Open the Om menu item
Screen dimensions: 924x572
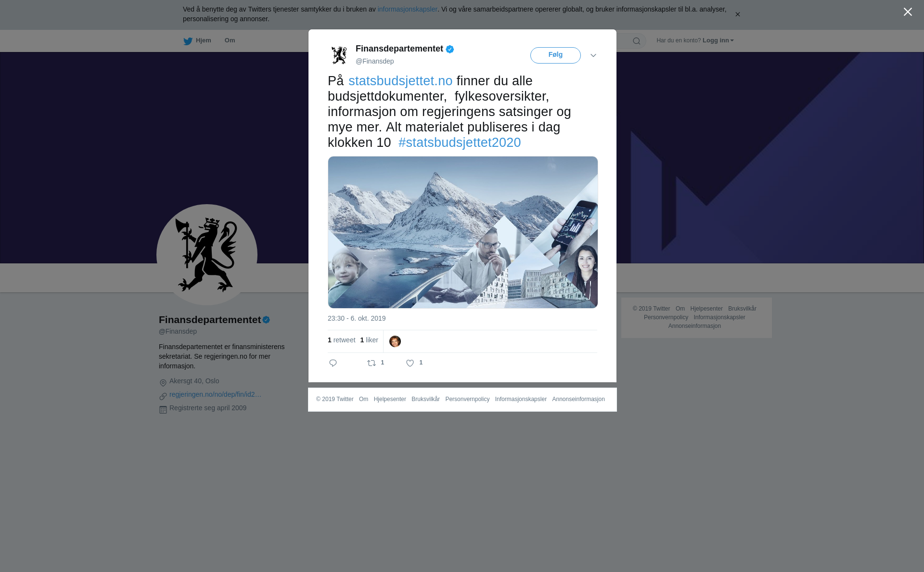[230, 40]
